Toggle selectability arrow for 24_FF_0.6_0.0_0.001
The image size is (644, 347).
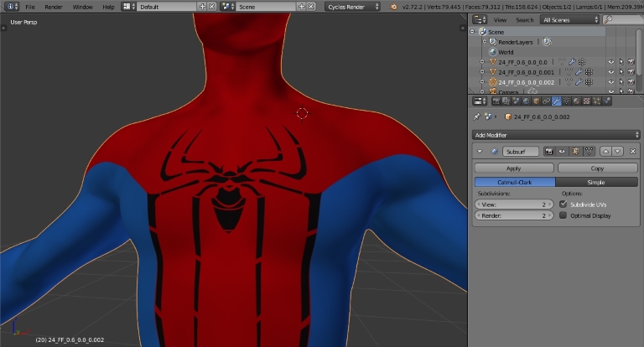coord(621,72)
